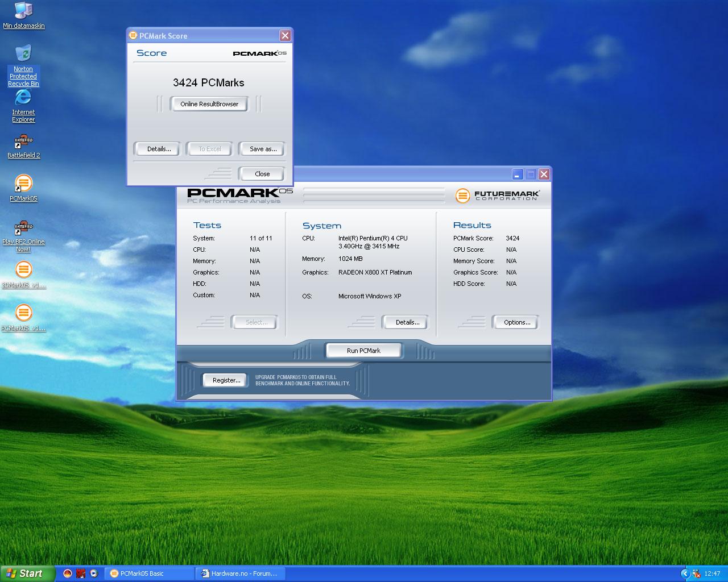728x582 pixels.
Task: Click the 'Custom:' tests label
Action: 204,295
